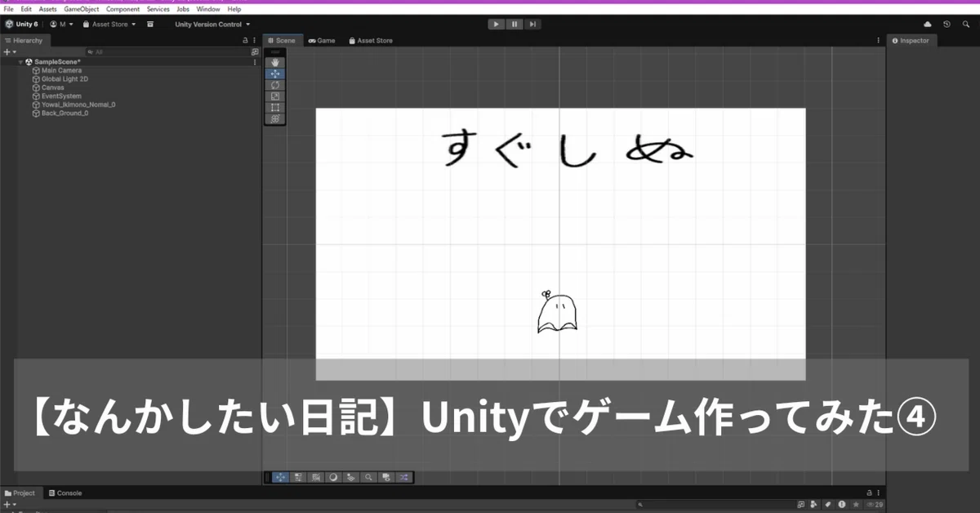Toggle the Hierarchy panel lock
The height and width of the screenshot is (513, 980).
pyautogui.click(x=246, y=40)
